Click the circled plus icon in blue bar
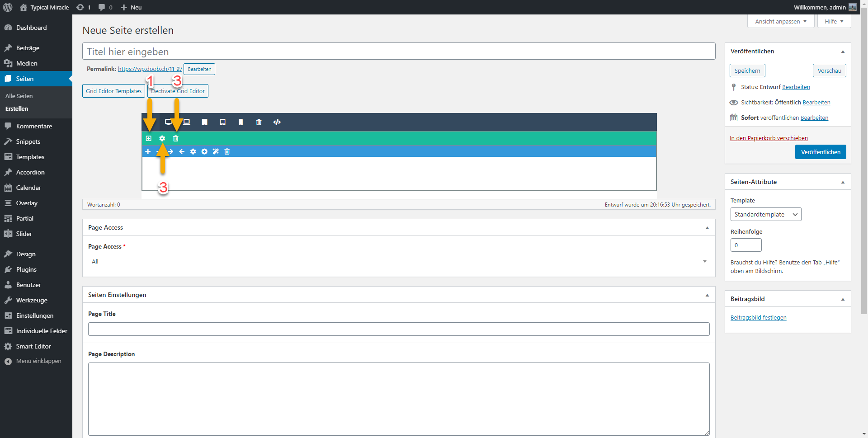The height and width of the screenshot is (438, 868). point(204,151)
